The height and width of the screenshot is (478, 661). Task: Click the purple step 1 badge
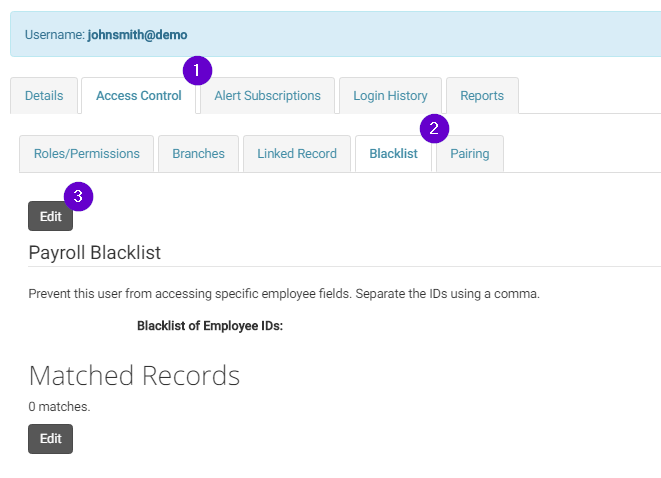pos(197,70)
